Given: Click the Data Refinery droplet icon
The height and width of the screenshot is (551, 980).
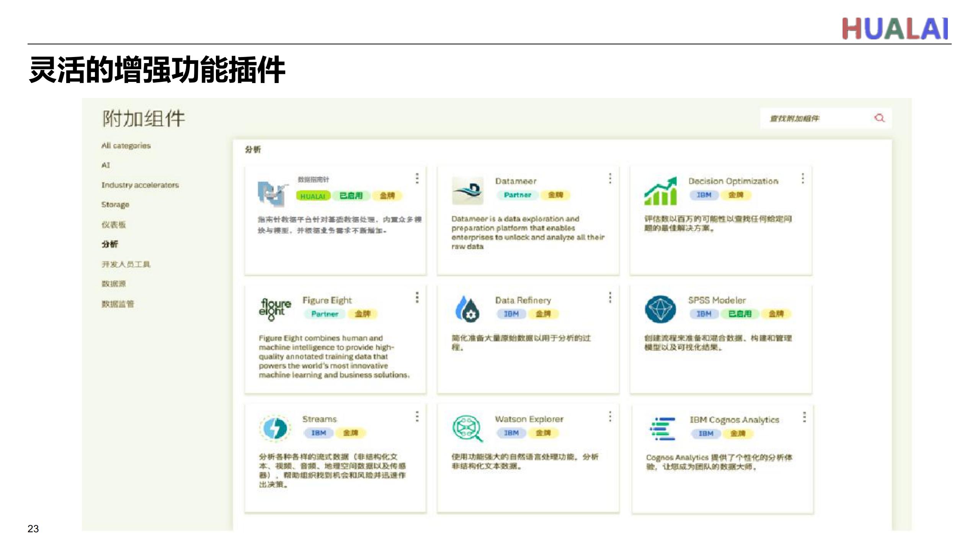Looking at the screenshot, I should [x=467, y=308].
